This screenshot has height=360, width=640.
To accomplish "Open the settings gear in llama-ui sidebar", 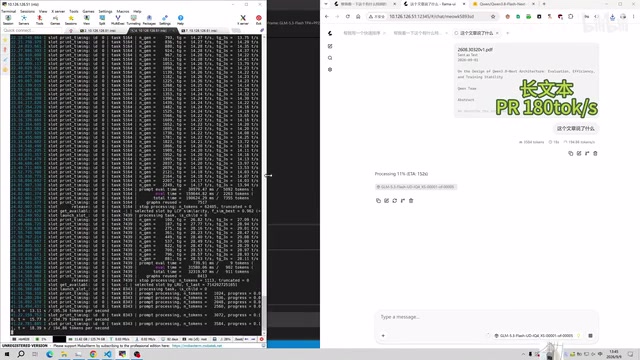I will pos(330,69).
